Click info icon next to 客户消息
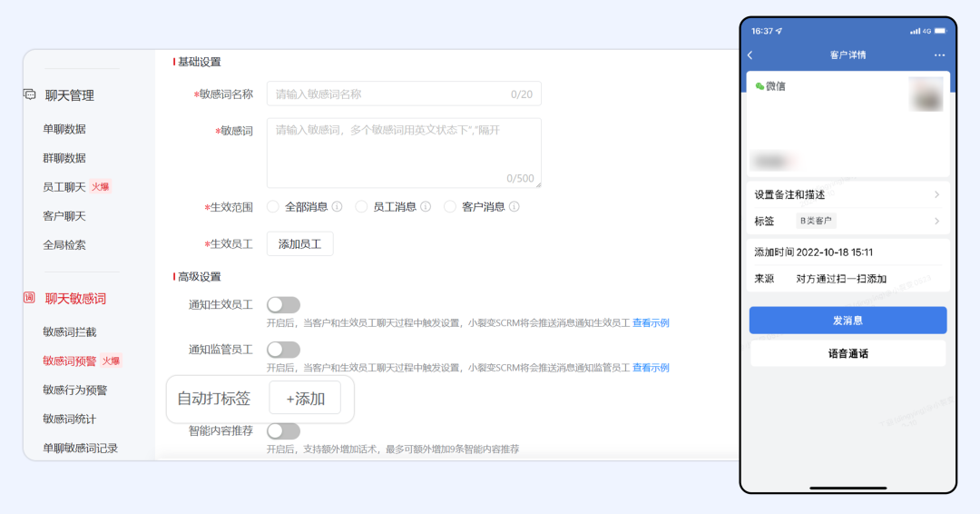 click(x=514, y=207)
